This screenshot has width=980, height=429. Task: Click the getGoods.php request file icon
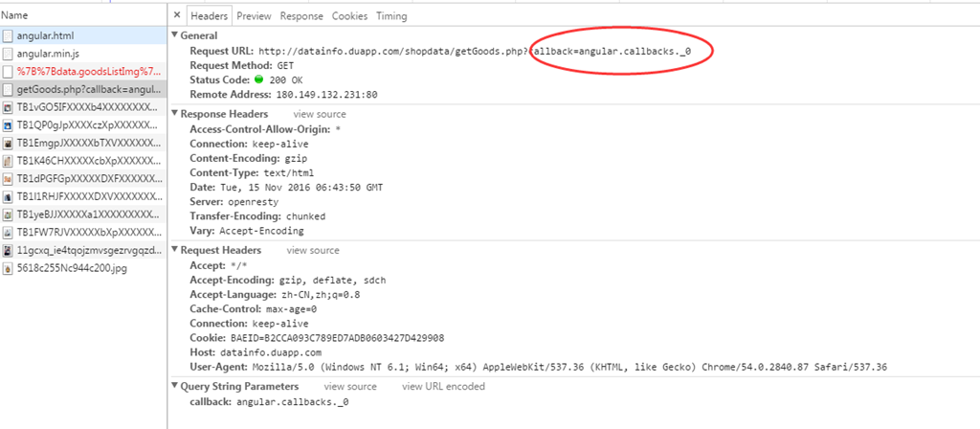[x=9, y=89]
